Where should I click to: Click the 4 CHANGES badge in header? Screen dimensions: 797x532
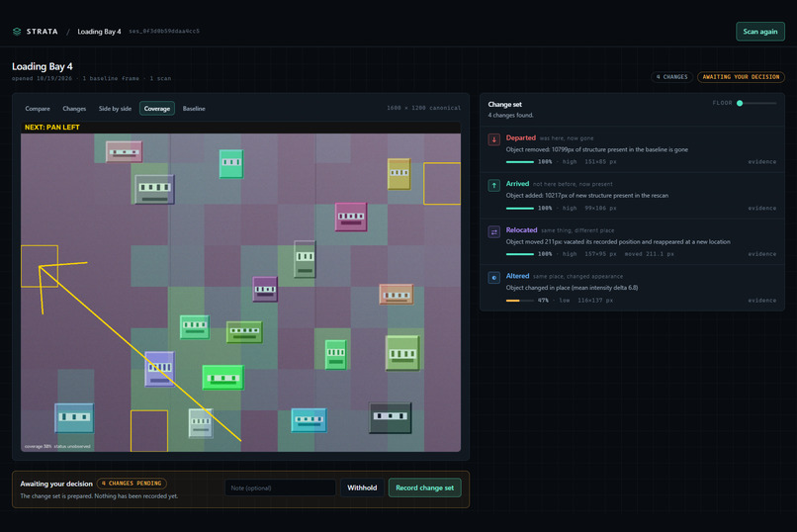pyautogui.click(x=671, y=77)
